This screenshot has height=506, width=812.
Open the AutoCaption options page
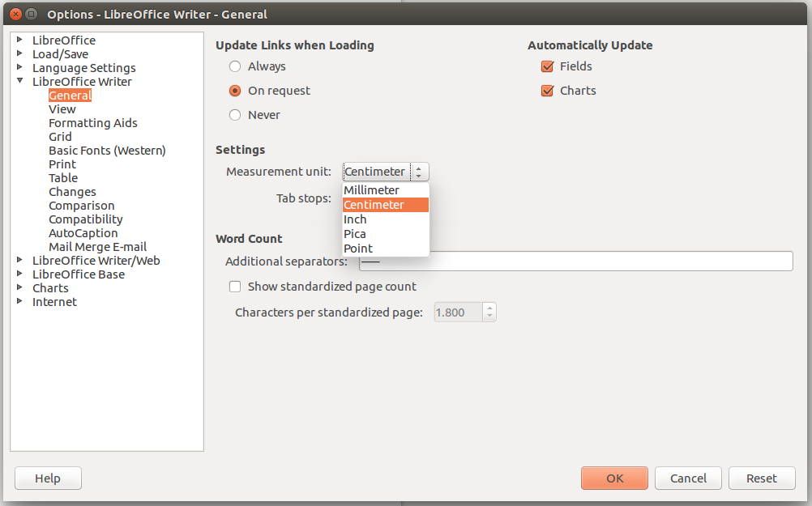[83, 233]
